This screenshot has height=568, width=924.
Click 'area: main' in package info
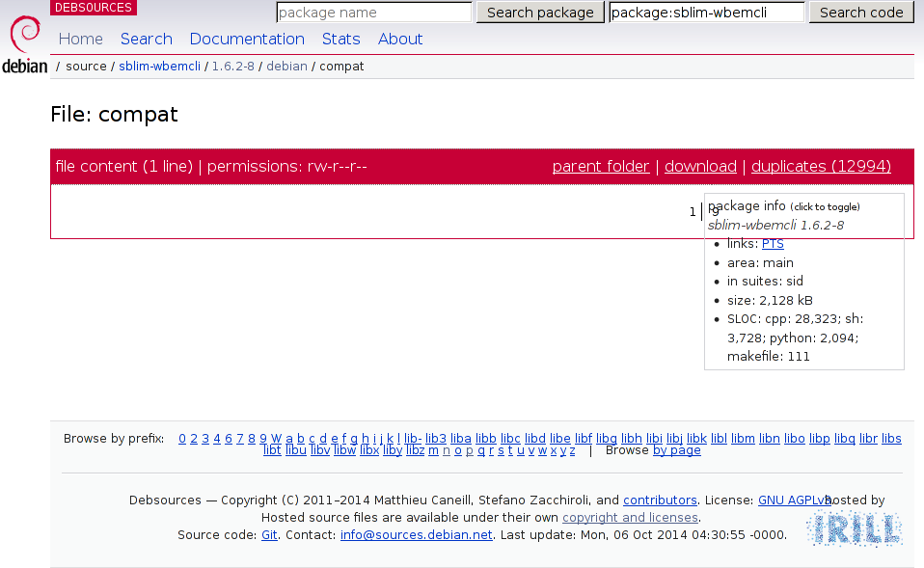click(x=760, y=263)
